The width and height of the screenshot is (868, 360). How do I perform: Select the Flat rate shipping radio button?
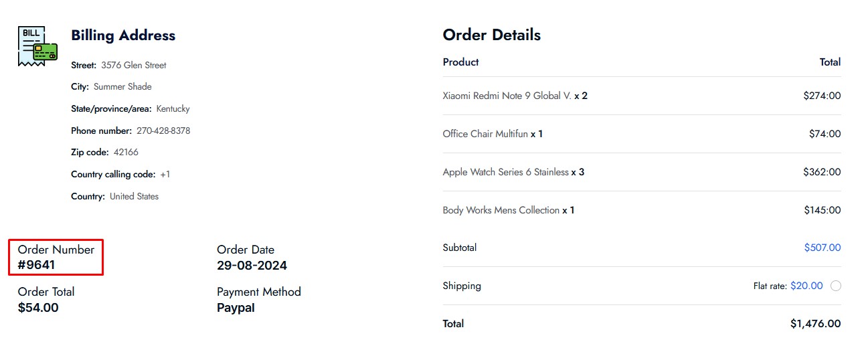click(836, 286)
